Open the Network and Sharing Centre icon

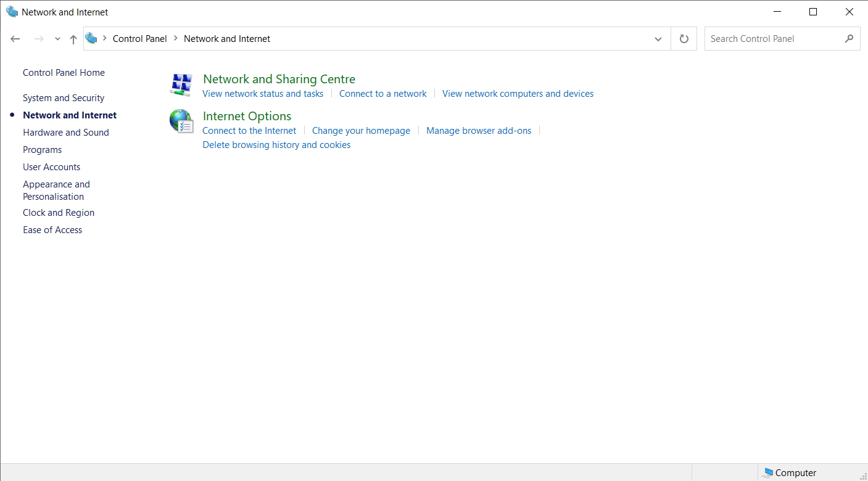181,84
